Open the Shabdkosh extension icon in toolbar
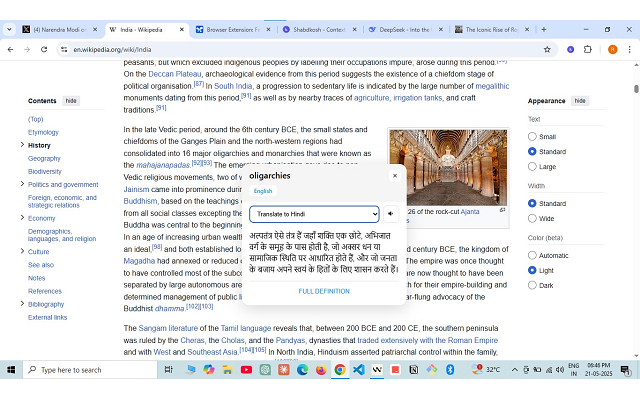This screenshot has width=640, height=400. (571, 49)
